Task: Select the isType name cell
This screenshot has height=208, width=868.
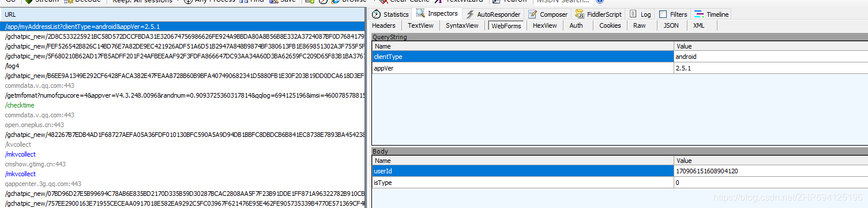Action: (523, 183)
